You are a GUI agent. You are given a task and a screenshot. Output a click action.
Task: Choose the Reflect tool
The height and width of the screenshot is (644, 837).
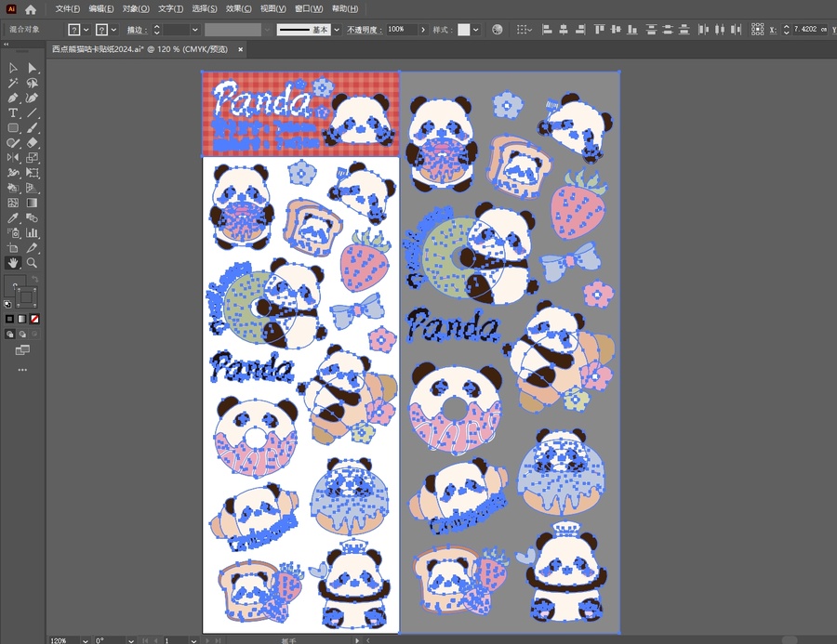[x=13, y=157]
